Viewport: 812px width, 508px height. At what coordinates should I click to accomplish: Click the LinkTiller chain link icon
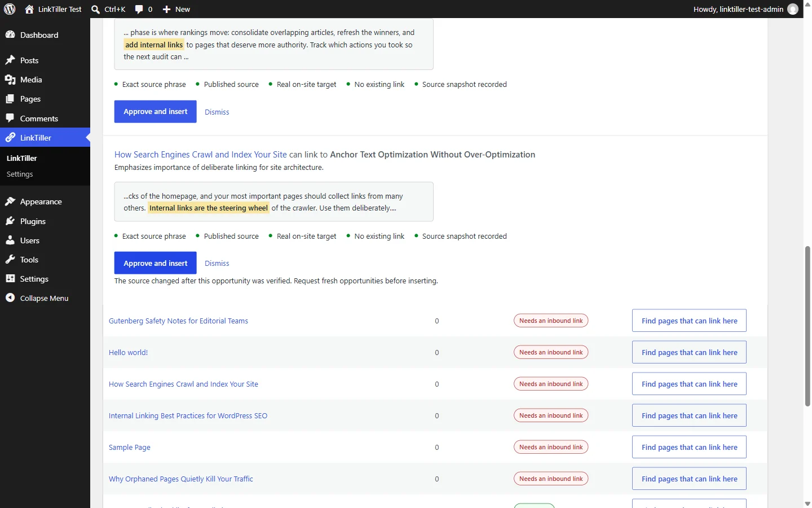point(10,138)
